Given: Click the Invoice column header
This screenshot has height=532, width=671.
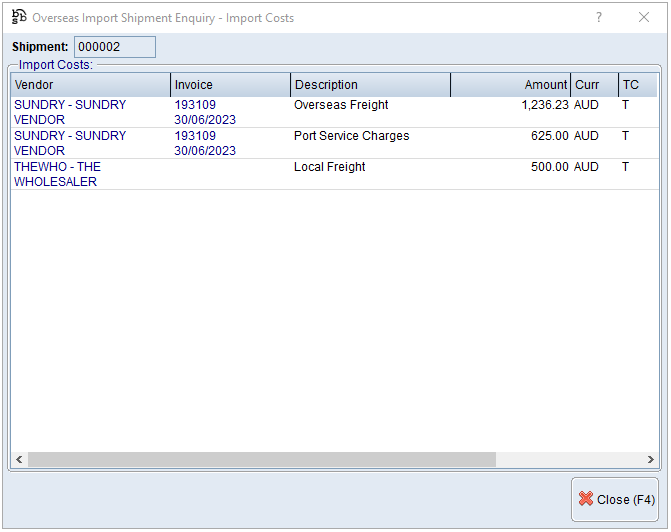Looking at the screenshot, I should pyautogui.click(x=230, y=85).
